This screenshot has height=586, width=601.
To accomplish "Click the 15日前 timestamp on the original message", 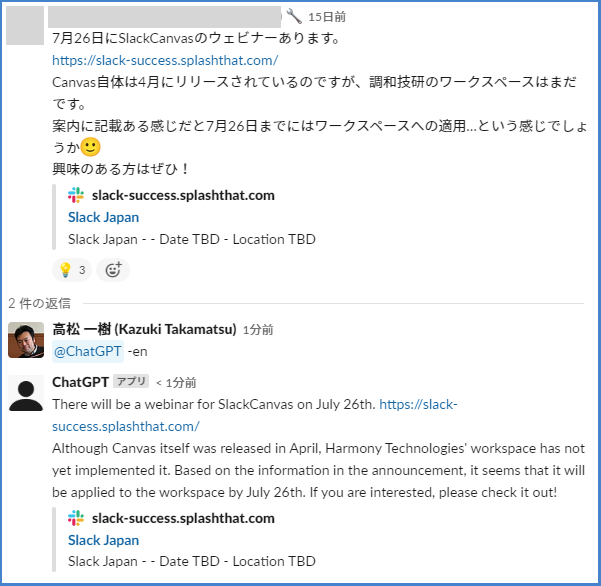I will (x=327, y=17).
